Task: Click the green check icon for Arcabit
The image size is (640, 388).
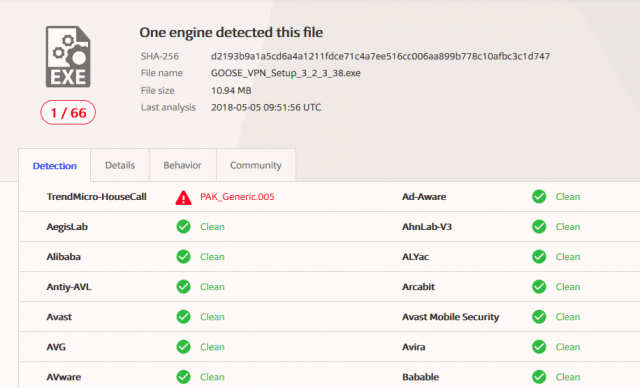Action: 539,287
